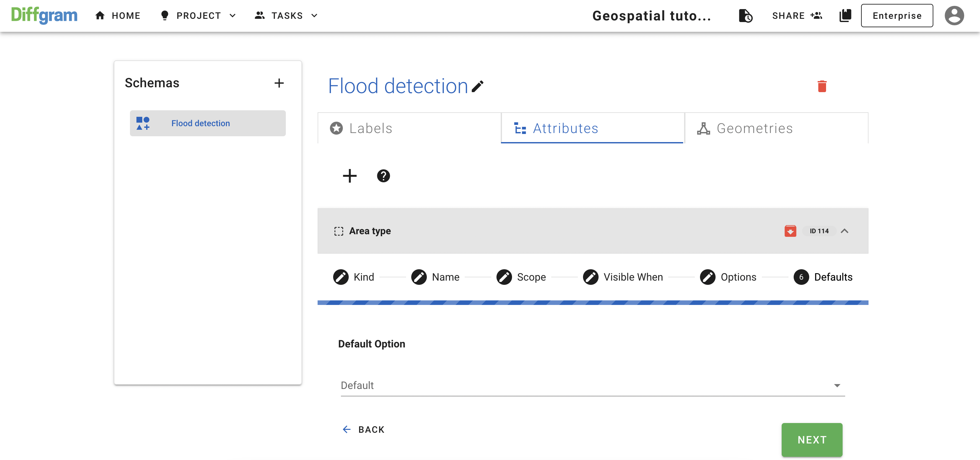Click the Visible When edit pencil icon
Image resolution: width=980 pixels, height=460 pixels.
point(590,277)
